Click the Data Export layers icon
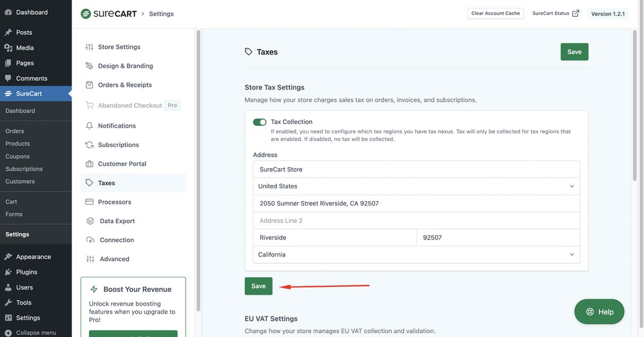 [90, 221]
